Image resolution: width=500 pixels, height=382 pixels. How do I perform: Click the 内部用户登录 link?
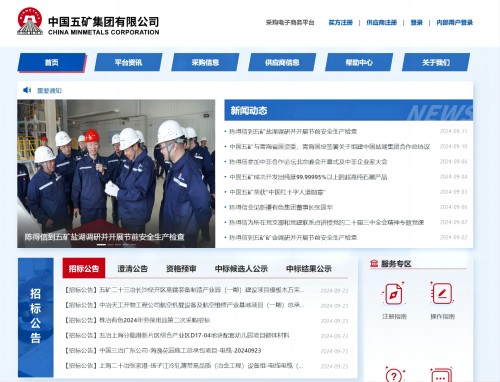(x=455, y=22)
